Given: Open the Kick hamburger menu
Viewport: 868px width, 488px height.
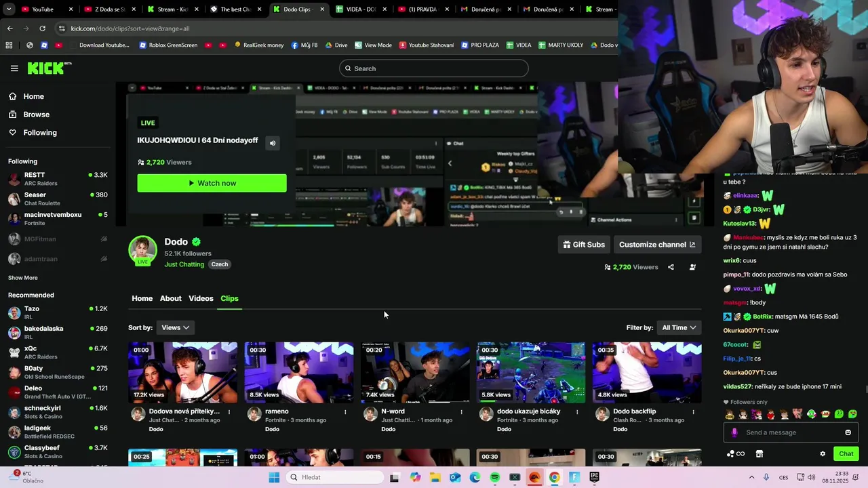Looking at the screenshot, I should [x=14, y=68].
